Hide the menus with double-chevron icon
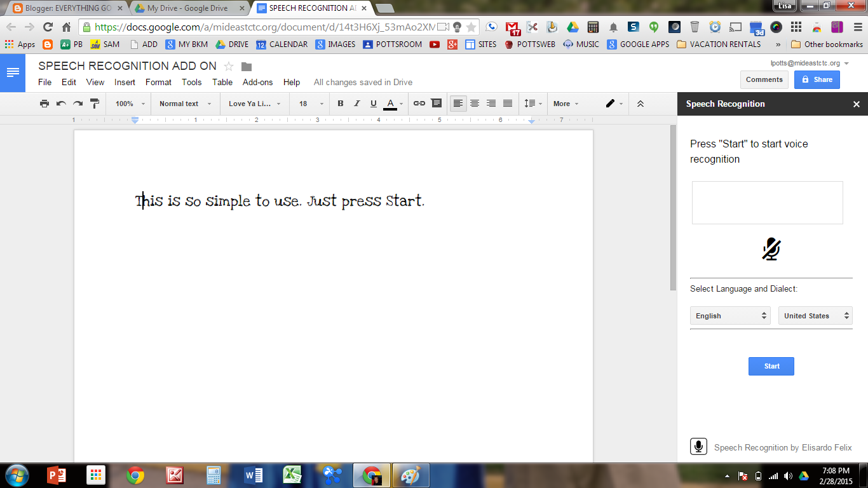The width and height of the screenshot is (868, 488). (x=641, y=104)
